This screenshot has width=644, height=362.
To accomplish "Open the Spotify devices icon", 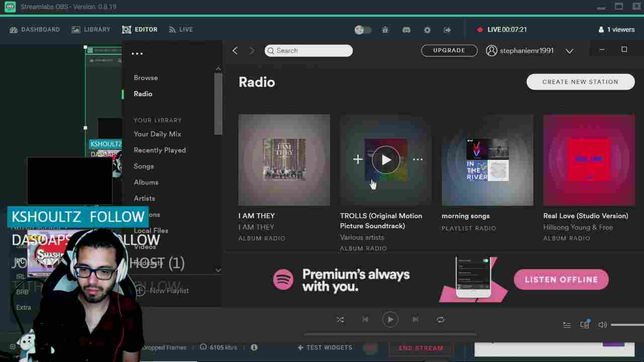I will click(x=585, y=324).
